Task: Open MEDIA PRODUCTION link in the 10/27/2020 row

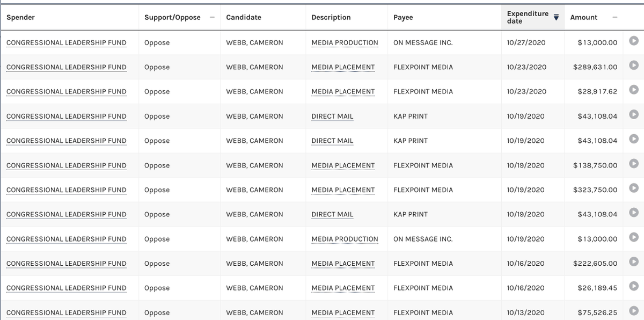Action: pyautogui.click(x=345, y=43)
